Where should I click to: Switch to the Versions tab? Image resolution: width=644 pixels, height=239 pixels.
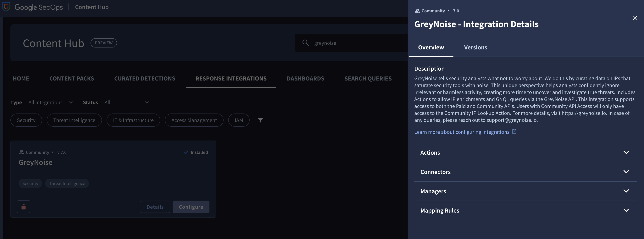(475, 47)
